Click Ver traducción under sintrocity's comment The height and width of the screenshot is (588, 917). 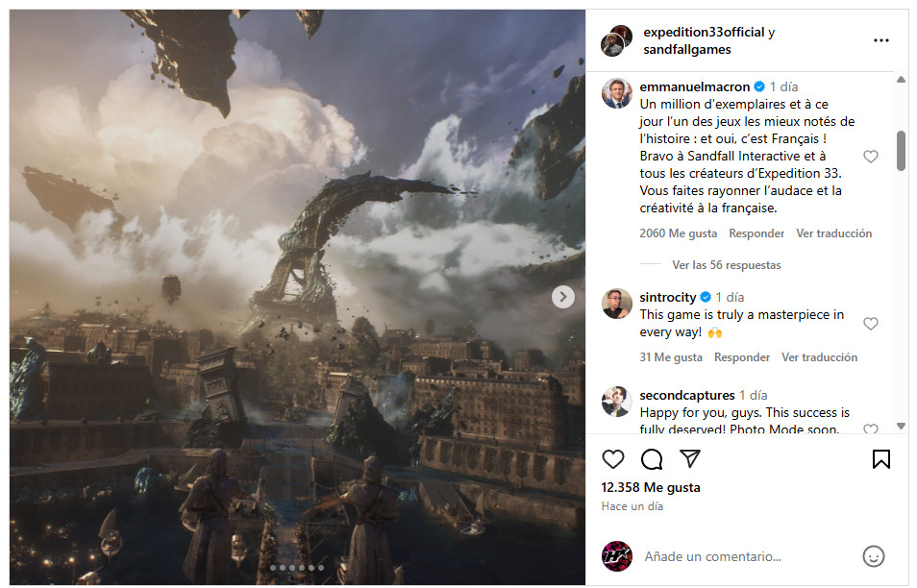click(819, 357)
